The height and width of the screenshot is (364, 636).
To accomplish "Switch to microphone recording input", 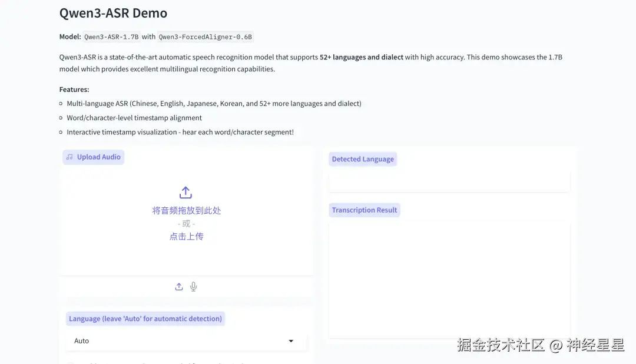I will (x=194, y=287).
